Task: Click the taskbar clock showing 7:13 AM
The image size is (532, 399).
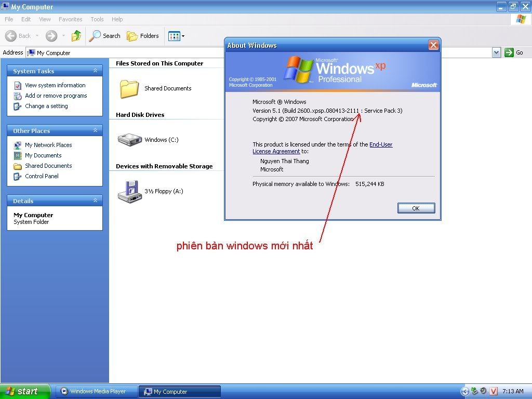Action: [513, 391]
